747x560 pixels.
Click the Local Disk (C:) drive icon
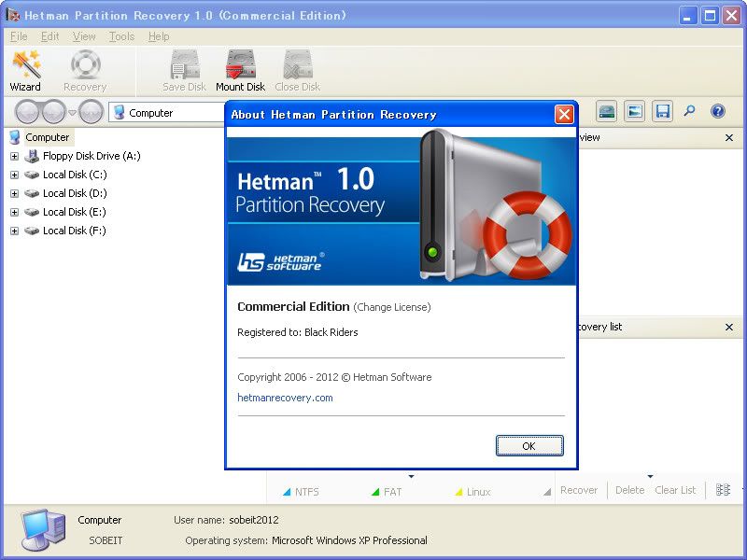32,175
